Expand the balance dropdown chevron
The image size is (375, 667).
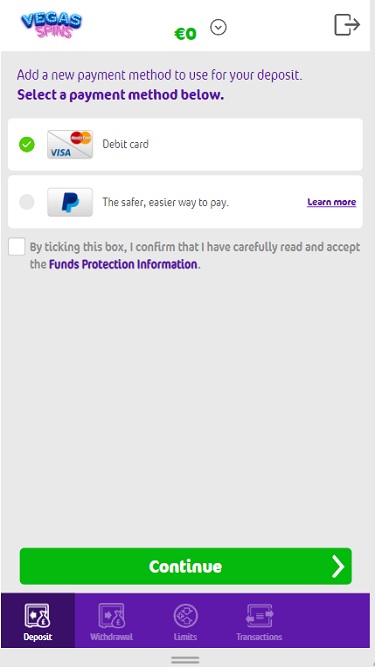tap(218, 28)
